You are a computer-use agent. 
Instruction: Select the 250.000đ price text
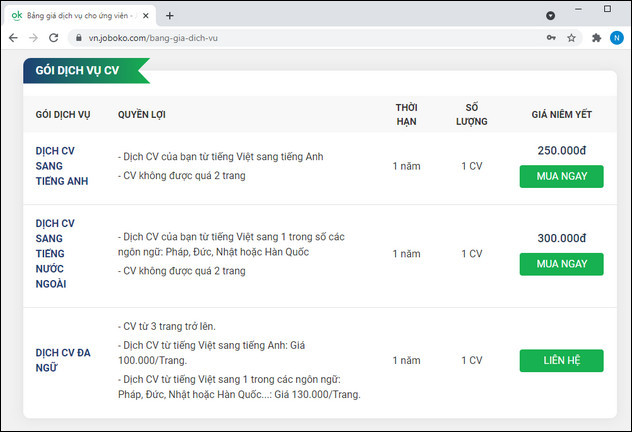click(561, 151)
